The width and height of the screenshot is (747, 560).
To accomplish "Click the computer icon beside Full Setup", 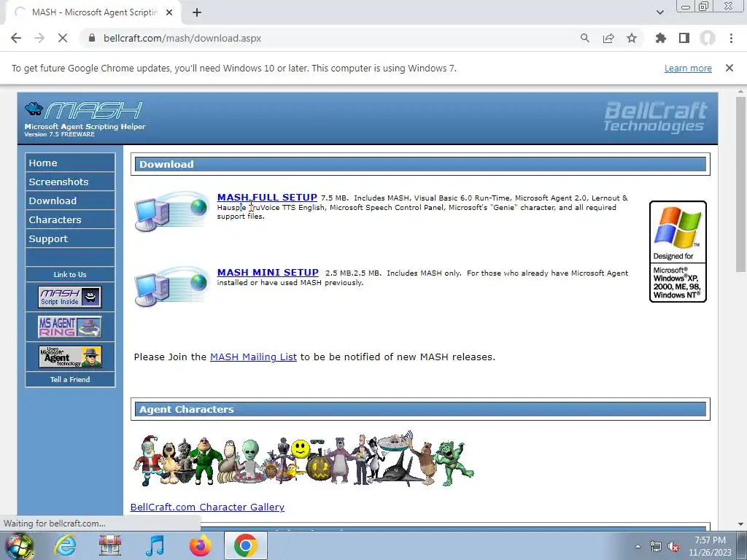I will click(x=171, y=211).
